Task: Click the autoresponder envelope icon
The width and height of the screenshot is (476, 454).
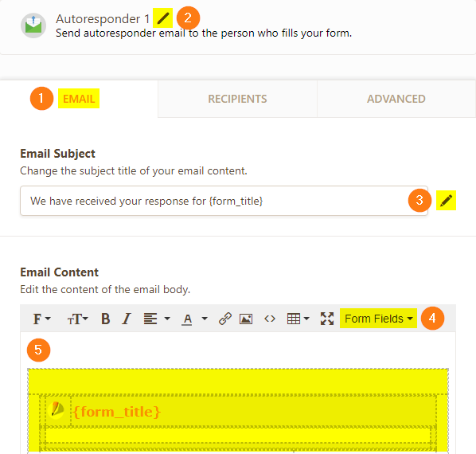Action: point(33,25)
